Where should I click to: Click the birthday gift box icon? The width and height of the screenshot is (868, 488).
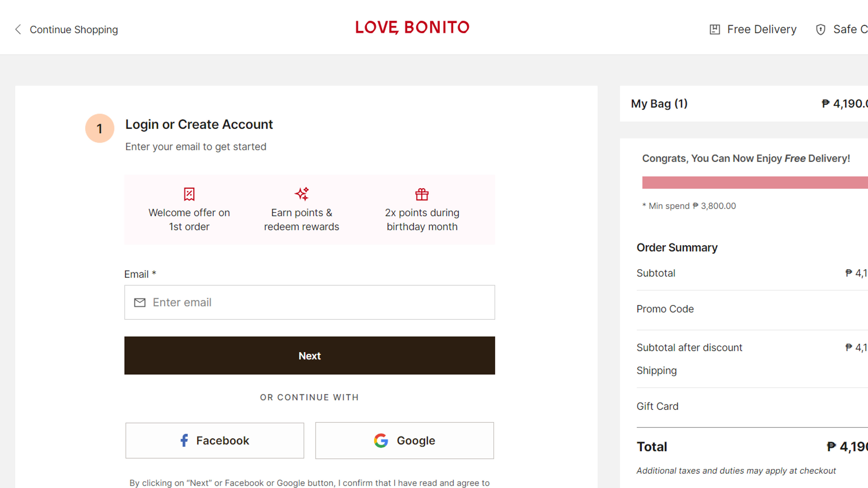pos(422,194)
